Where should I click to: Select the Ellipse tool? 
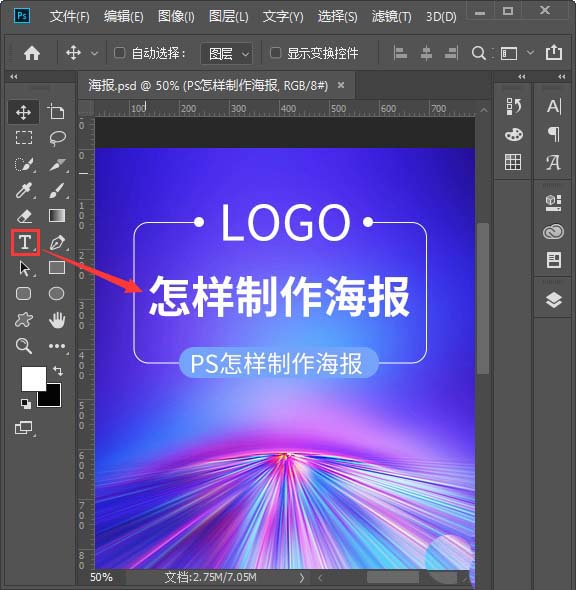tap(56, 294)
